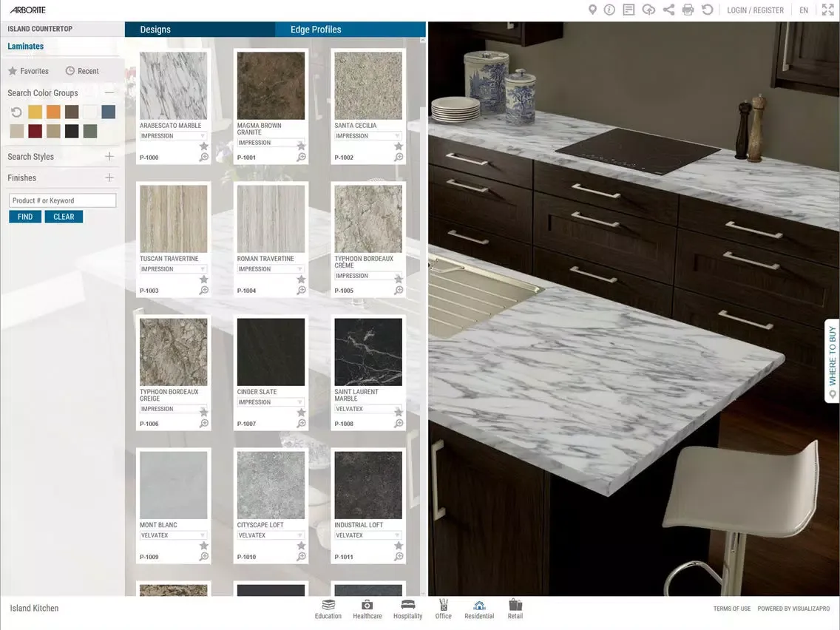Screen dimensions: 840x630
Task: Favorite star for Magma Brown Granite
Action: pos(302,146)
